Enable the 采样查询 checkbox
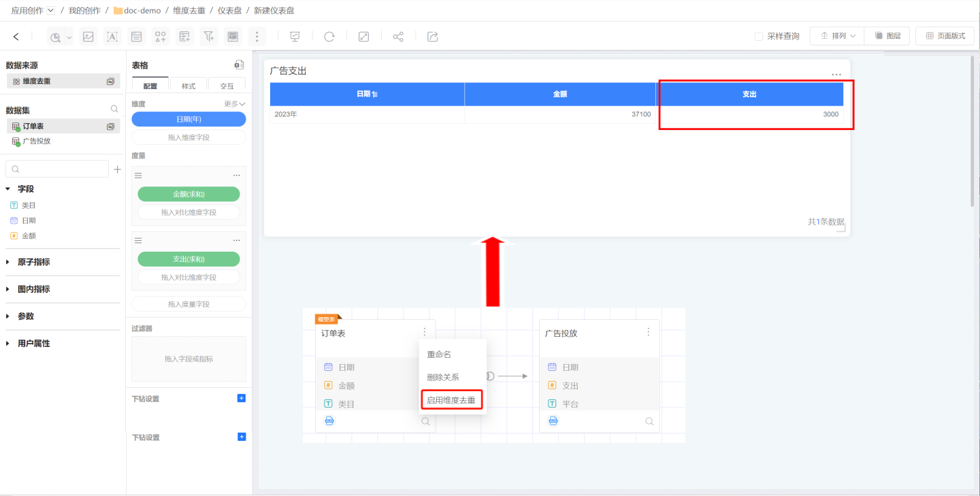The image size is (980, 496). click(x=759, y=37)
